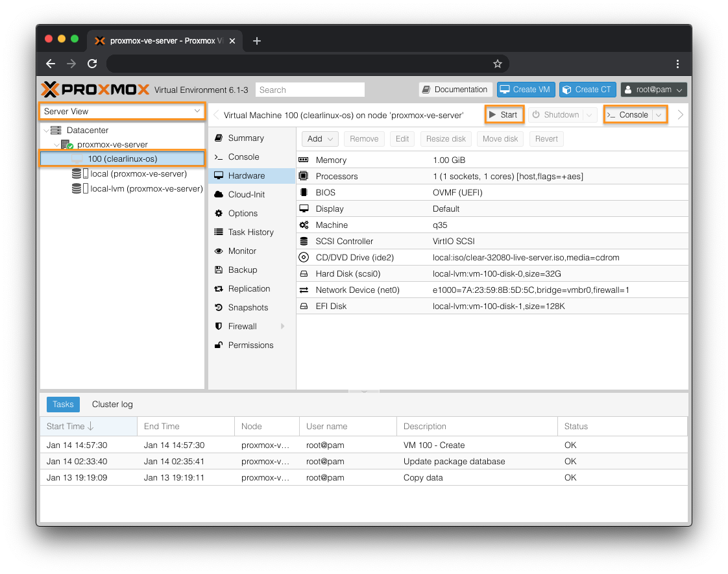Viewport: 728px width, 574px height.
Task: Close the proxmox-ve-server browser tab
Action: click(x=232, y=41)
